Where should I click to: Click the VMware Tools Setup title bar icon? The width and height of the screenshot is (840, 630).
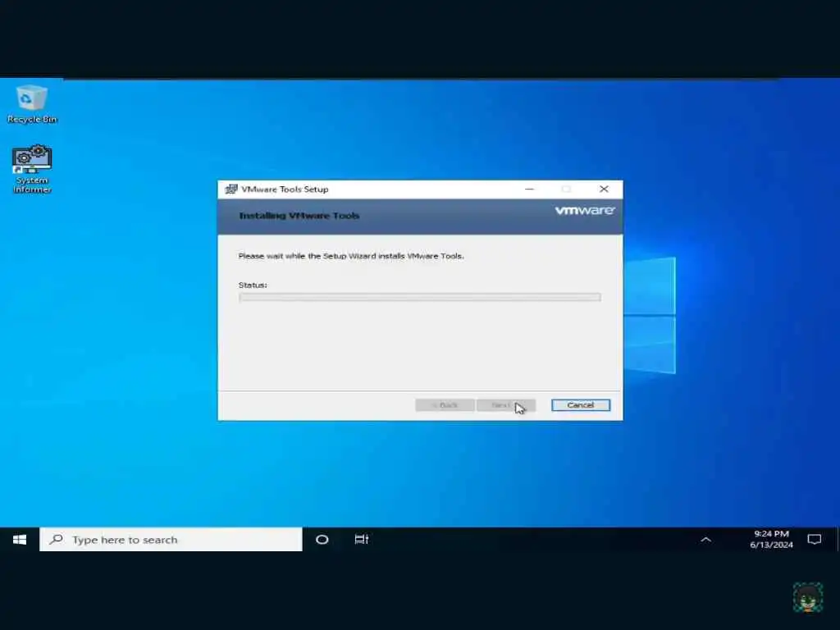click(231, 189)
